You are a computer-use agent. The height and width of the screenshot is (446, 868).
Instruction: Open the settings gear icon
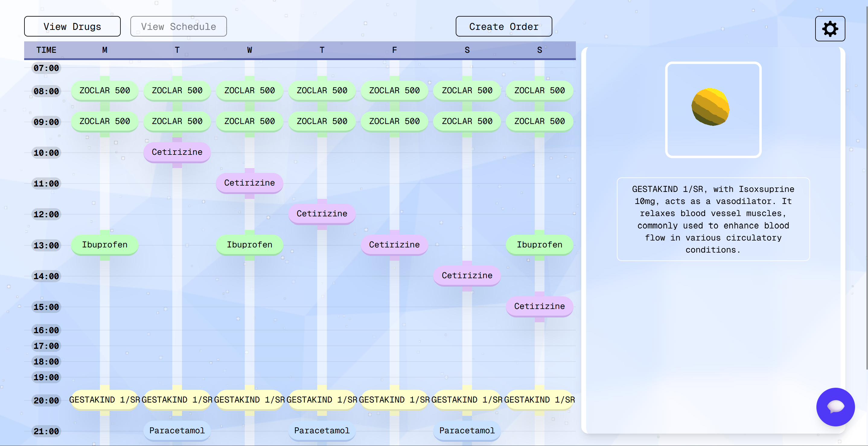point(830,29)
